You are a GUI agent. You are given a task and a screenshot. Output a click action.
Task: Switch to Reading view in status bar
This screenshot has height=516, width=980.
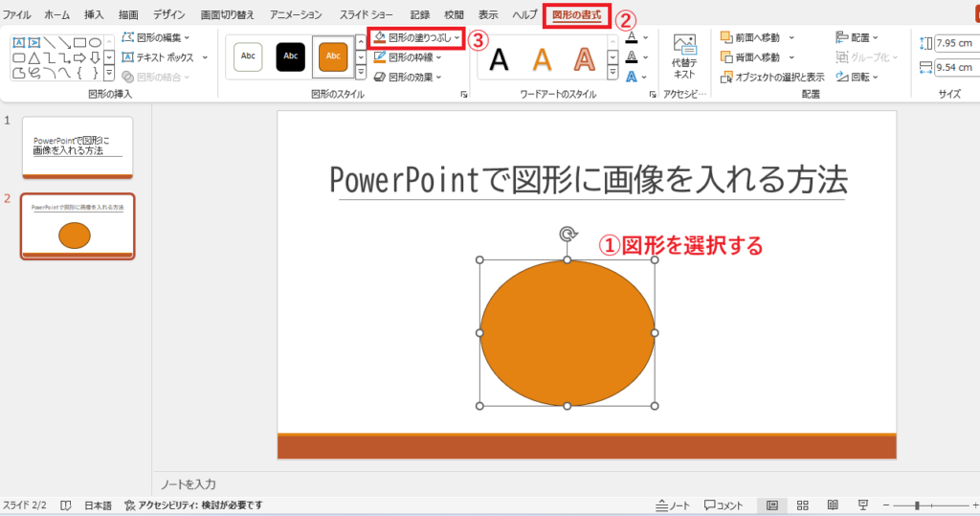point(833,505)
